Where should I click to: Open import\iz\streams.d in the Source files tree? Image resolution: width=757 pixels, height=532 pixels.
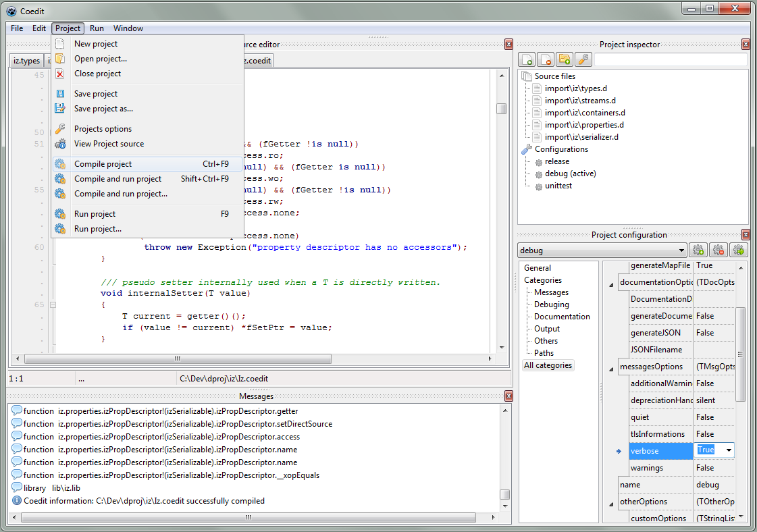click(580, 101)
